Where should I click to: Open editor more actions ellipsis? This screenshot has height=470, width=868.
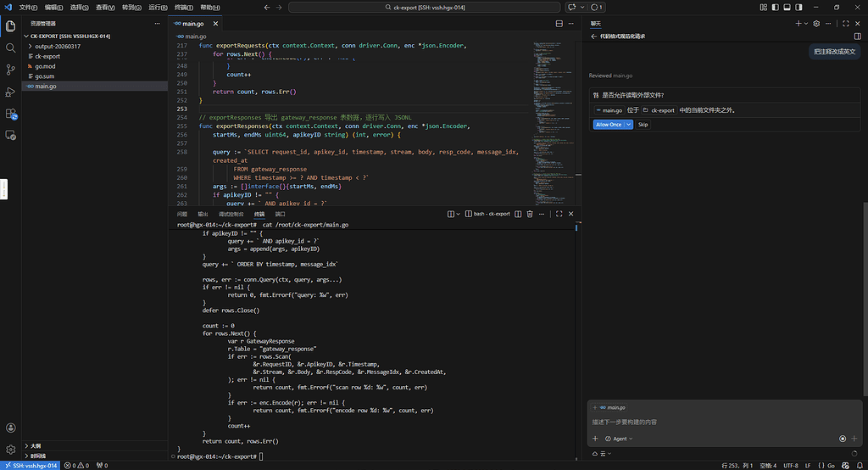[x=570, y=23]
